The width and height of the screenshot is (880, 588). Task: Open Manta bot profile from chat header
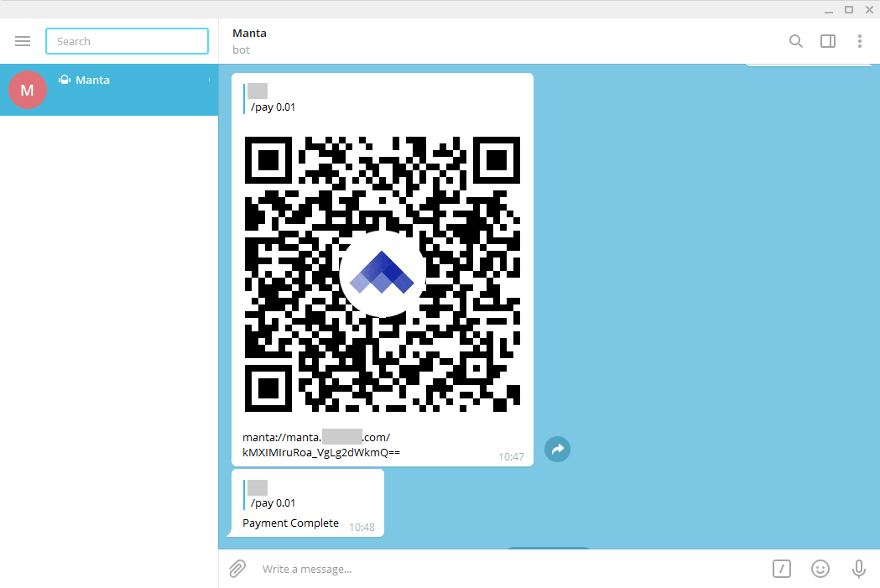(249, 41)
